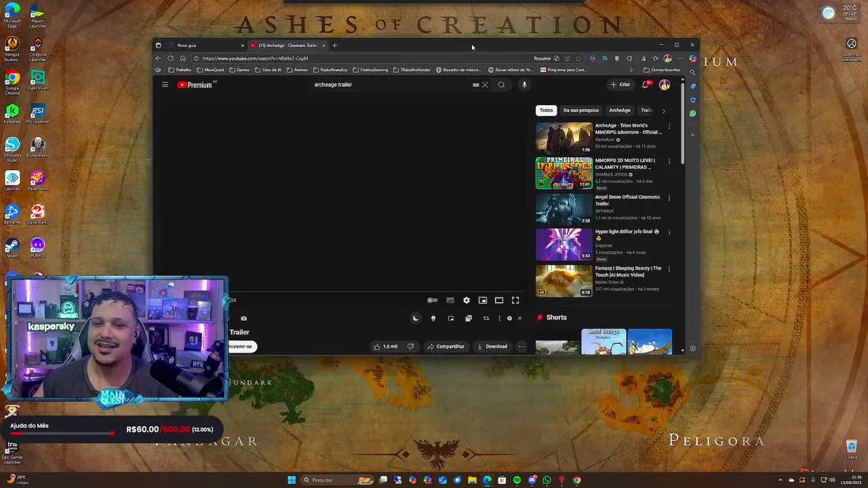
Task: Select the ArcheAge filter chip
Action: pyautogui.click(x=620, y=110)
